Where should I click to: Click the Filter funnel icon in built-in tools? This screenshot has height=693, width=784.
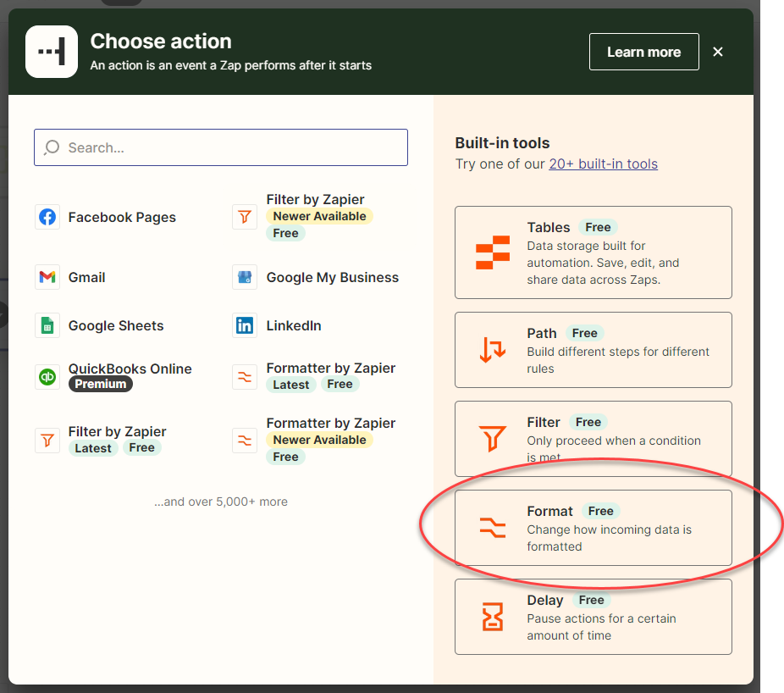493,438
